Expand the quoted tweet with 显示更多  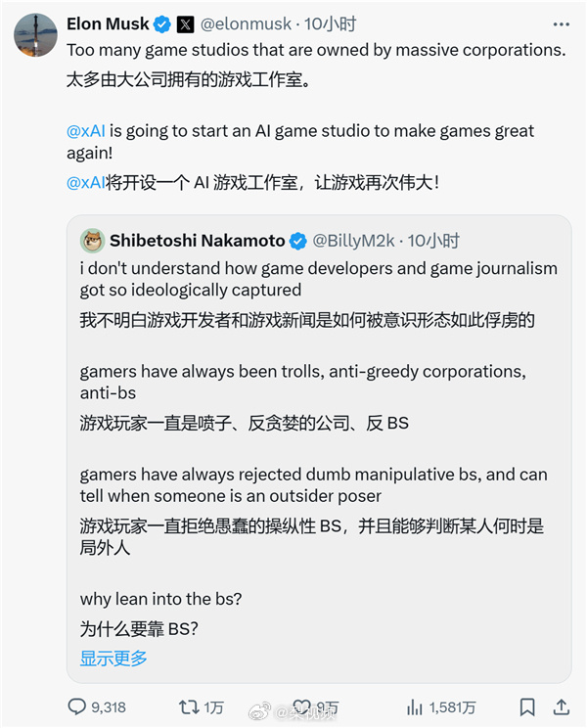(113, 658)
